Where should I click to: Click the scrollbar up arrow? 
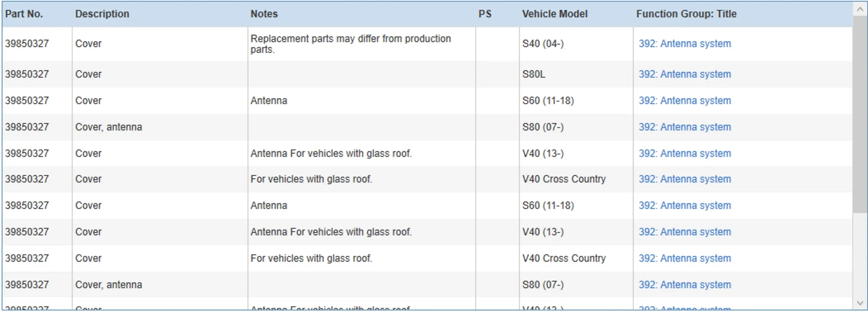[x=860, y=9]
